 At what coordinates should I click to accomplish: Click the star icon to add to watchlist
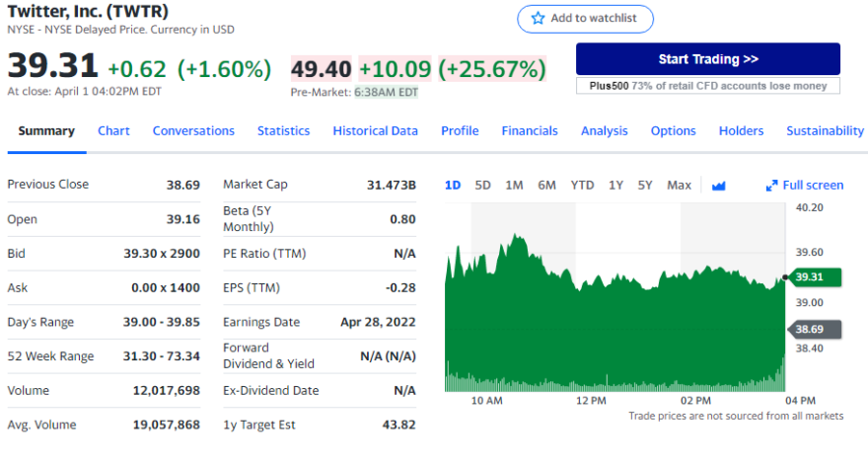click(x=539, y=19)
